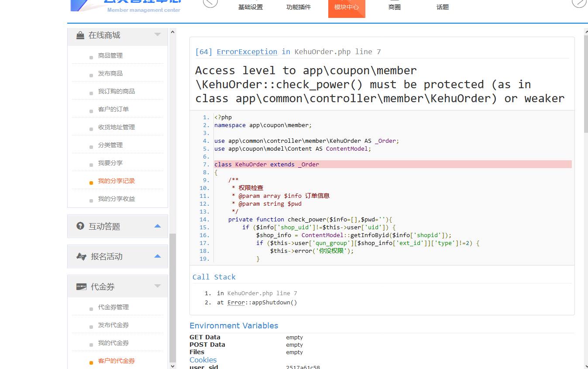588x369 pixels.
Task: Collapse the 代金券 section
Action: tap(158, 286)
